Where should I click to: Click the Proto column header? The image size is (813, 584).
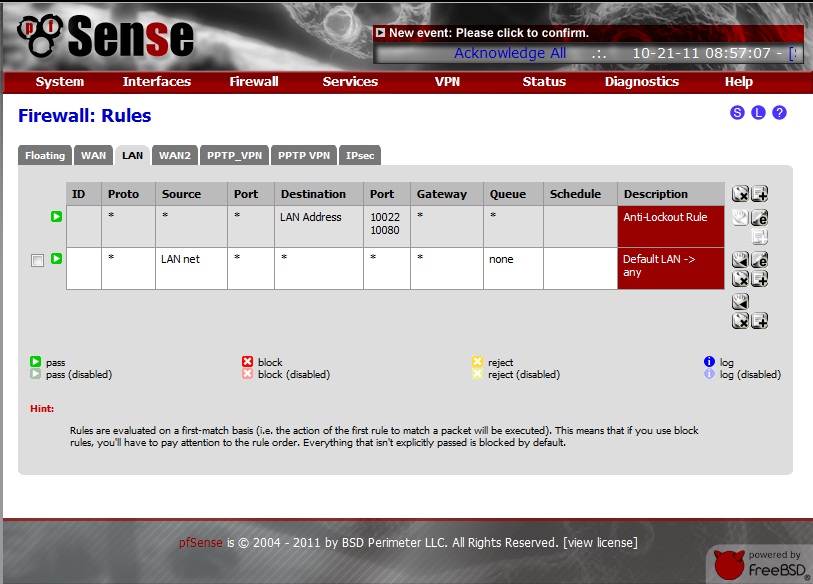coord(128,194)
